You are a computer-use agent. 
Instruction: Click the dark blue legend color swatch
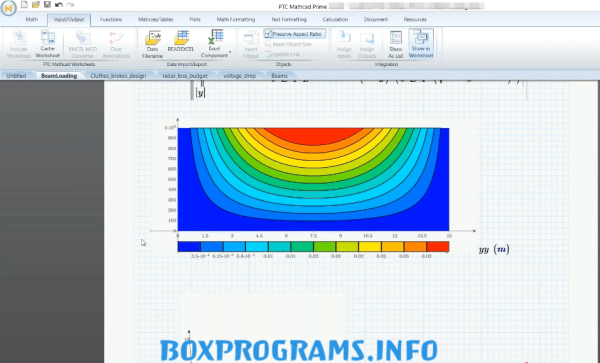click(x=189, y=247)
